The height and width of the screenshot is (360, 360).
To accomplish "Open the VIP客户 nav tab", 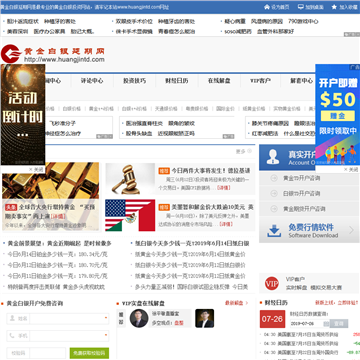I will (x=261, y=81).
